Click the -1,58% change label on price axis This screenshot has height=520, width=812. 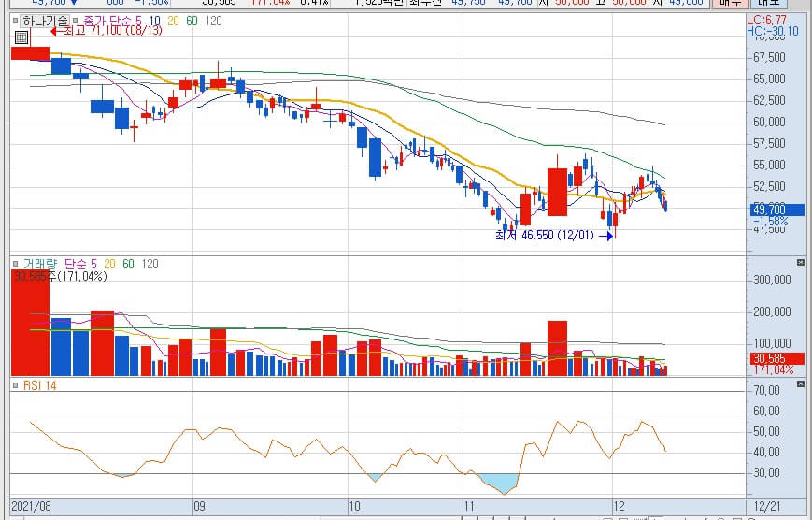[771, 221]
